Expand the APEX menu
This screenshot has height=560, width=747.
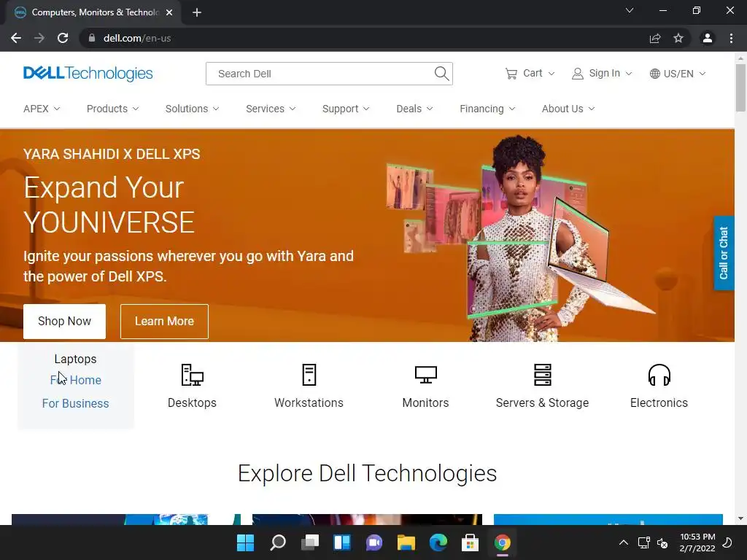(x=42, y=109)
